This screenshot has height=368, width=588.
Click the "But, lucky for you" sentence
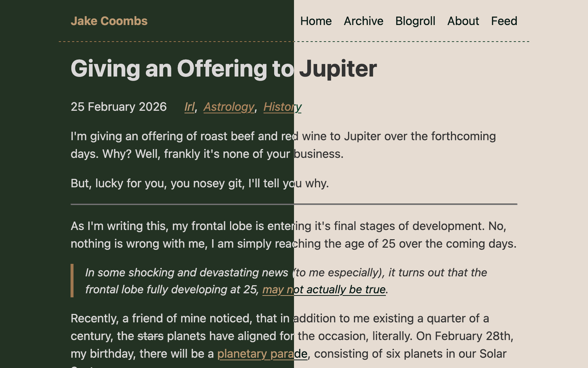pyautogui.click(x=200, y=183)
